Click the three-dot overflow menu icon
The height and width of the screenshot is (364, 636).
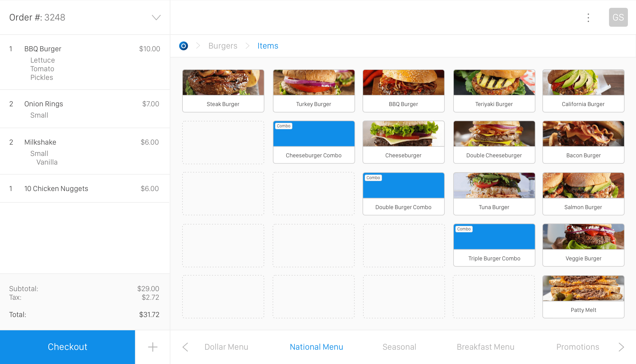pyautogui.click(x=588, y=18)
